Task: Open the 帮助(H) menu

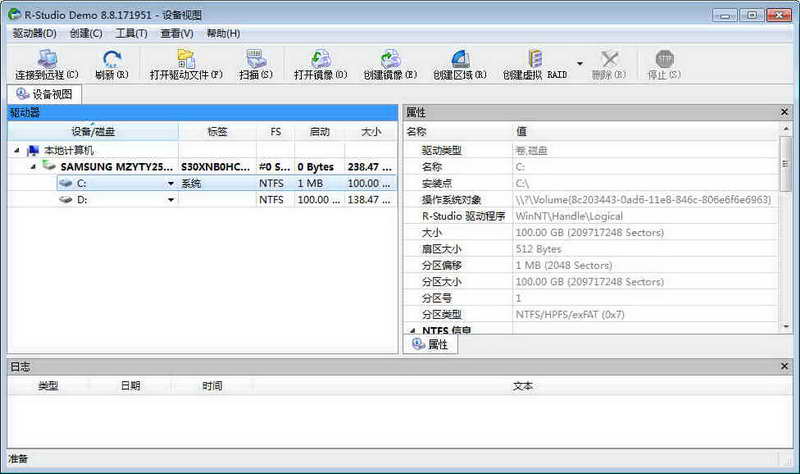Action: tap(223, 33)
